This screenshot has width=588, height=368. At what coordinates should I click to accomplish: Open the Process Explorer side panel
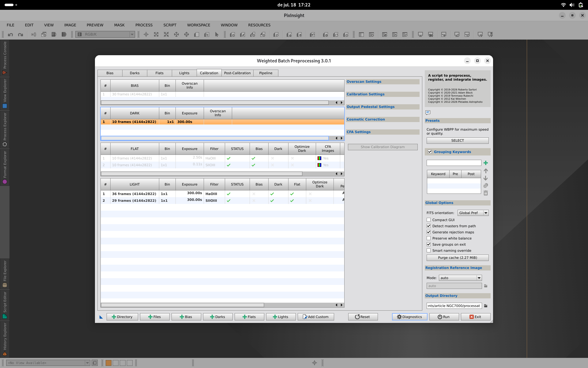pyautogui.click(x=5, y=129)
